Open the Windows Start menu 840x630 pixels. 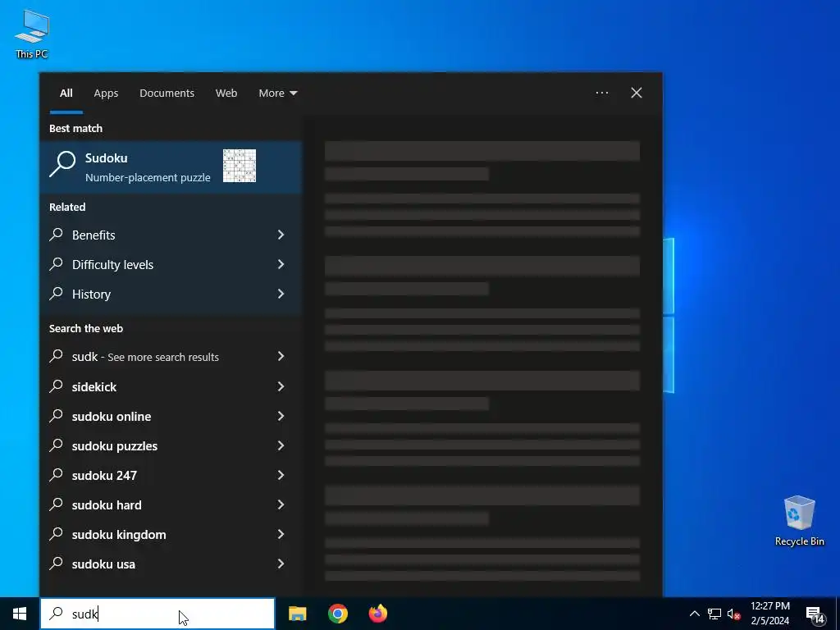pyautogui.click(x=20, y=614)
